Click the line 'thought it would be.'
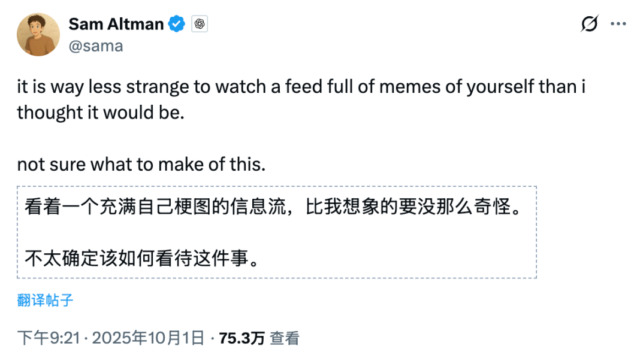Image resolution: width=640 pixels, height=364 pixels. tap(100, 112)
